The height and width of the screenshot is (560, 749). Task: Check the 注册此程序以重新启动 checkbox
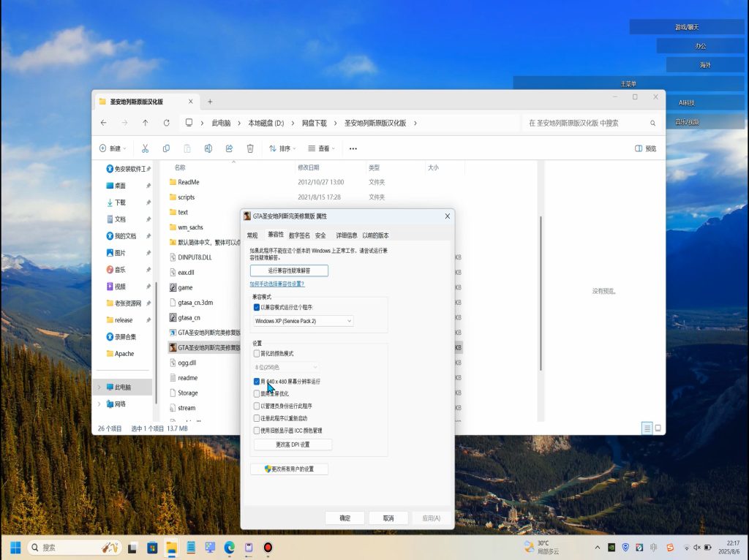tap(257, 418)
